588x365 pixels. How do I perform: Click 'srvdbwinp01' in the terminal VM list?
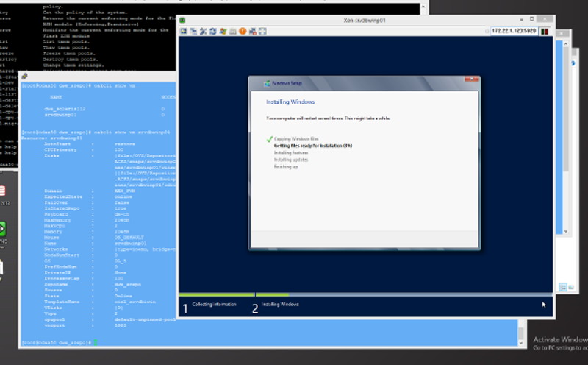click(60, 115)
